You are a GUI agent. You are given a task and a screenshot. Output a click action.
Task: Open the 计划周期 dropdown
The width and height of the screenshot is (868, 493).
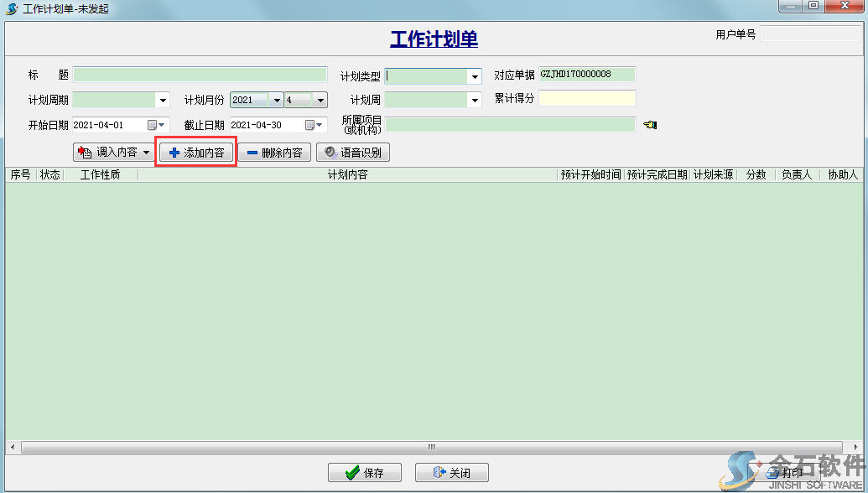pos(162,99)
